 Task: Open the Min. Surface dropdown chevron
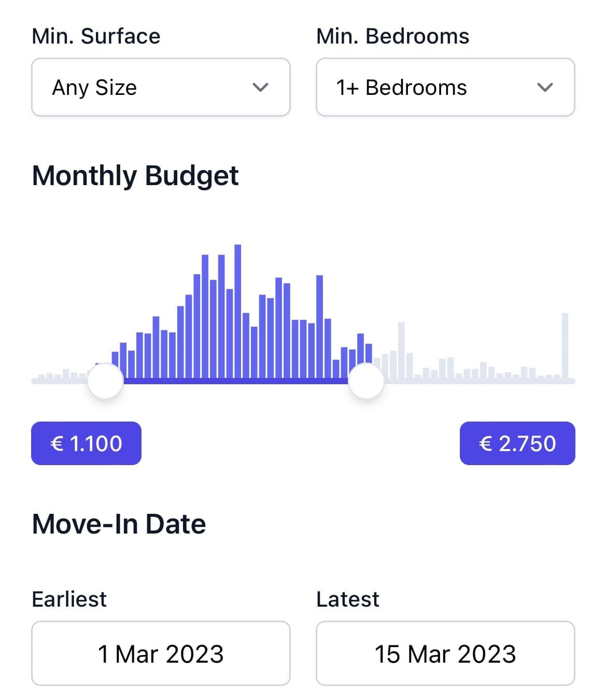click(x=260, y=87)
